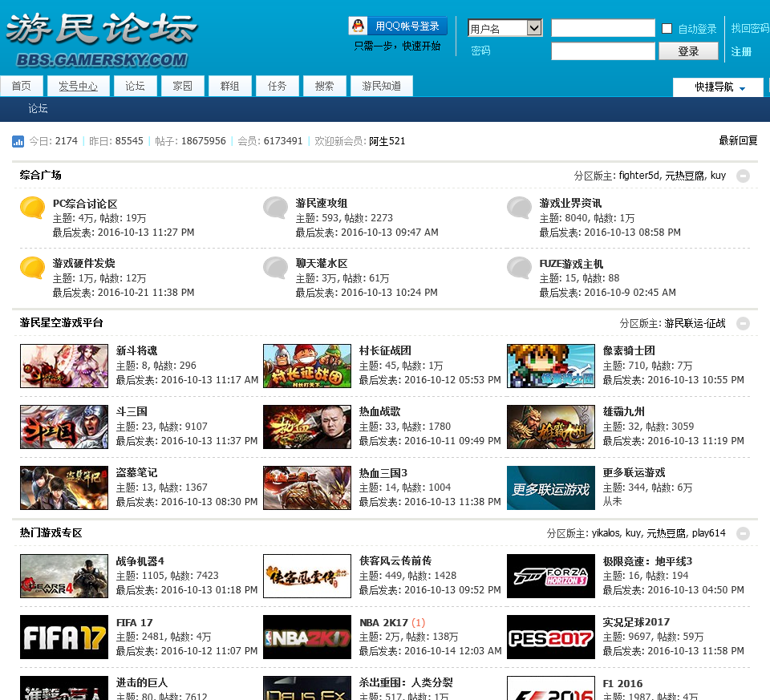Open the 侠客风云传 logo thumbnail
This screenshot has width=770, height=700.
coord(307,577)
